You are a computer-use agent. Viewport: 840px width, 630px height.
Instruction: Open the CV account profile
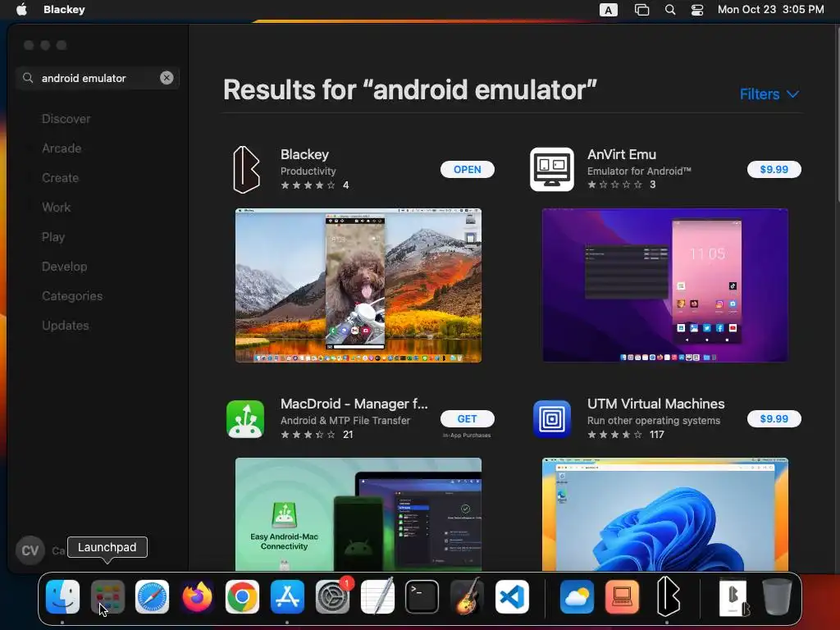pyautogui.click(x=30, y=550)
